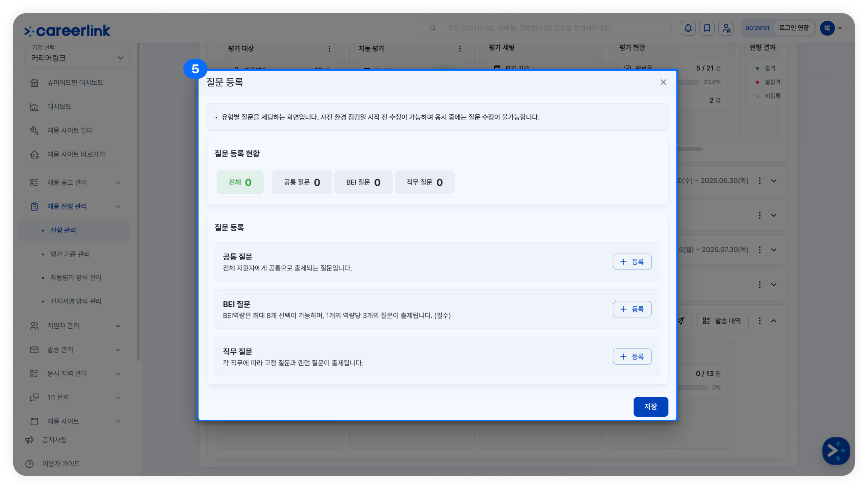This screenshot has height=489, width=868.
Task: Open 슈퍼어드민 대시보드 menu item
Action: [x=75, y=82]
